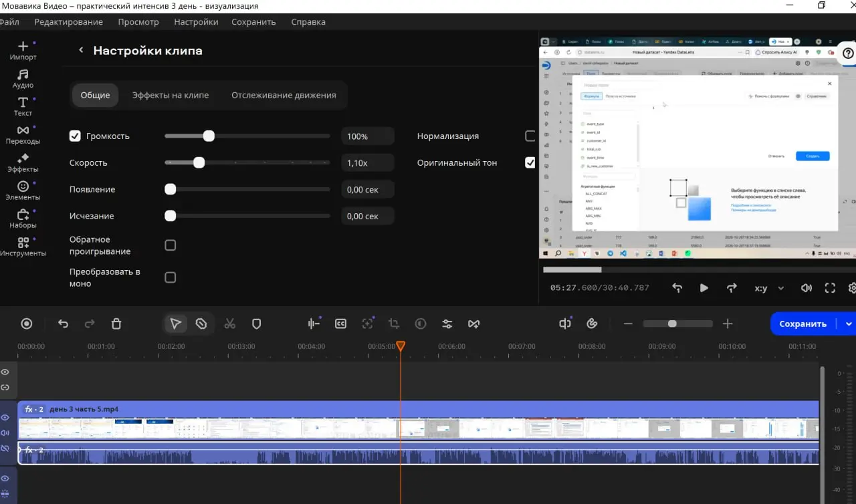Go back from Настройки клипа chevron
This screenshot has width=856, height=504.
[x=81, y=50]
